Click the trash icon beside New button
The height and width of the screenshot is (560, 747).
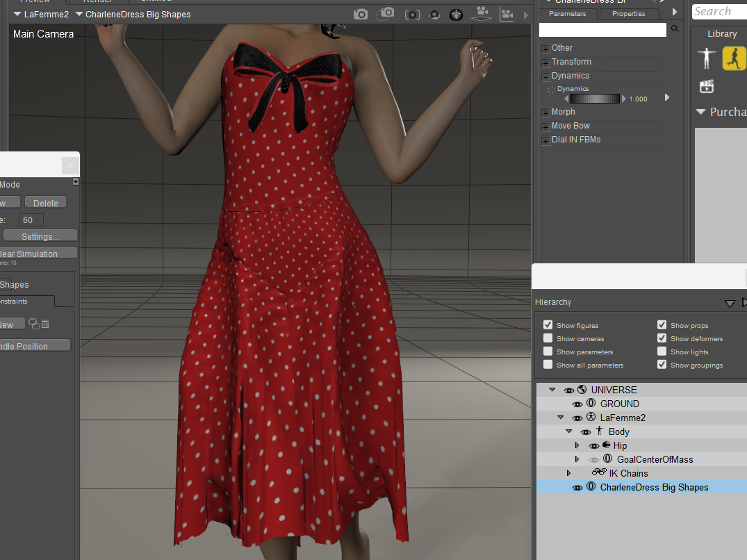[45, 324]
